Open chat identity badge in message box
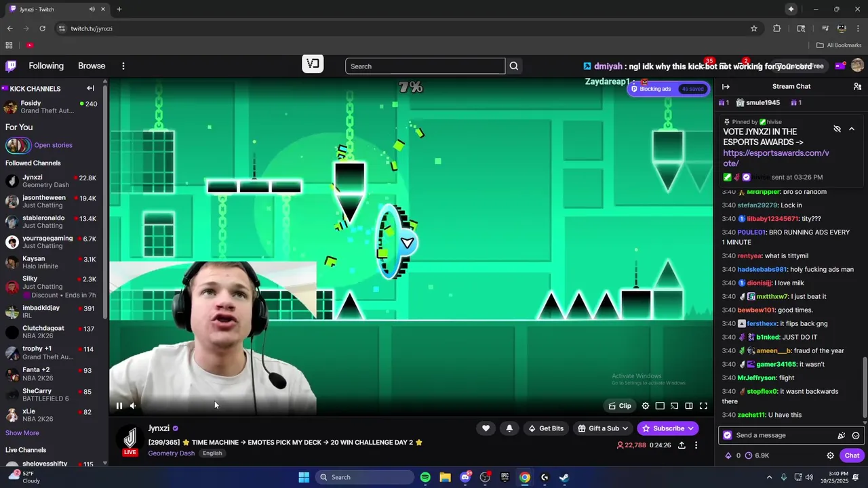Viewport: 868px width, 488px height. pyautogui.click(x=728, y=436)
